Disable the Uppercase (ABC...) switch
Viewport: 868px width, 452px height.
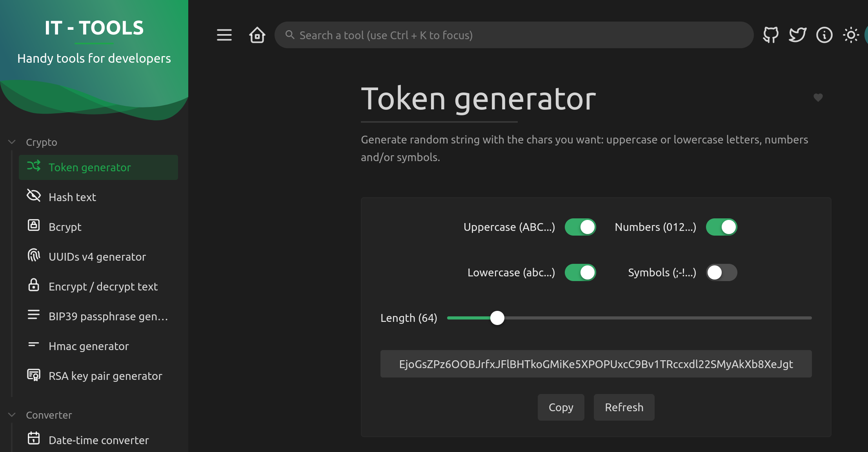click(580, 227)
